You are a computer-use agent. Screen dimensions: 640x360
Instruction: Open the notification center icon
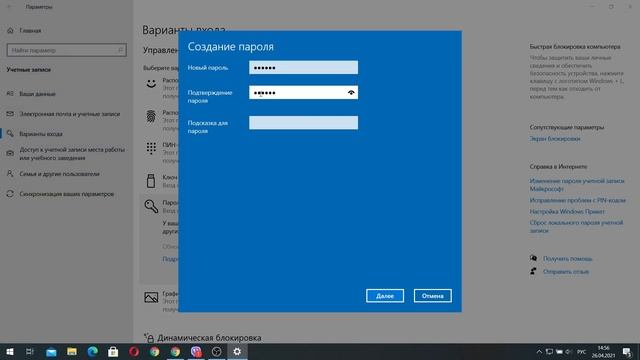[627, 352]
